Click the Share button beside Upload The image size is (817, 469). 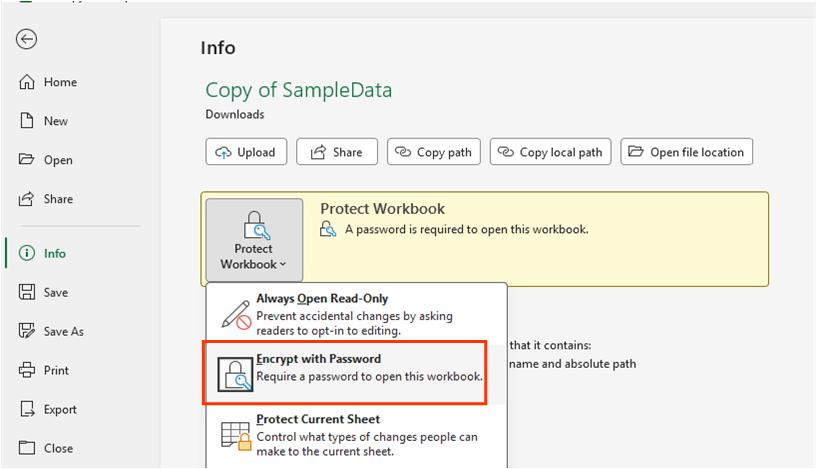337,152
